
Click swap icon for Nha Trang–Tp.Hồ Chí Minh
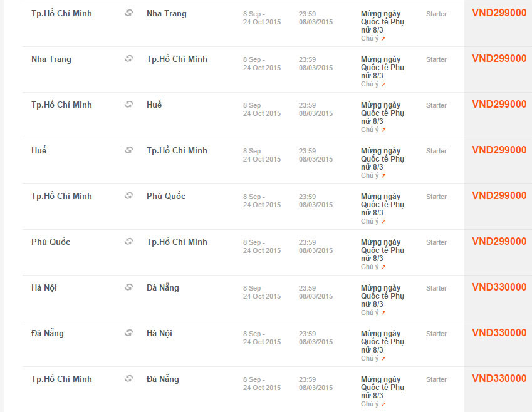[x=128, y=59]
